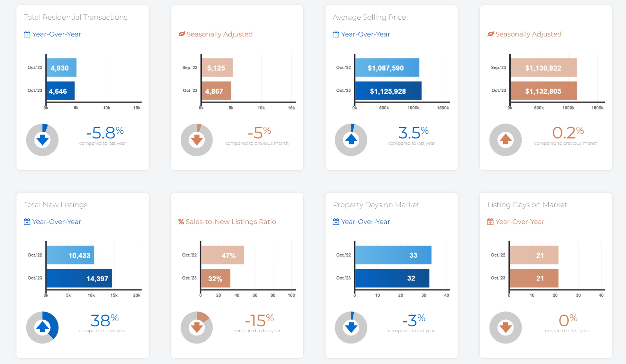Click leaf icon next to first Seasonally Adjusted

point(182,34)
